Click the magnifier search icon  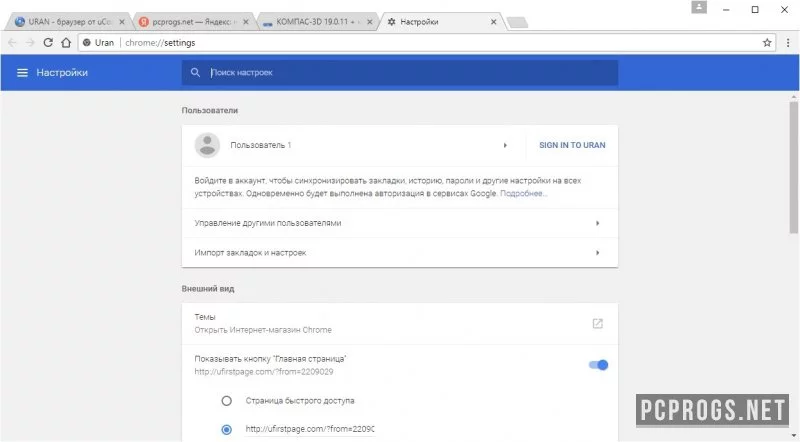click(x=195, y=72)
